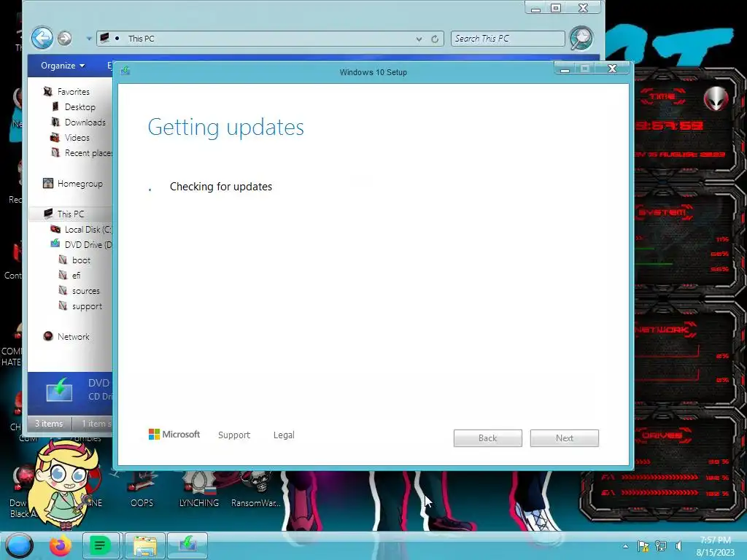Open the boot folder in the tree

point(80,260)
